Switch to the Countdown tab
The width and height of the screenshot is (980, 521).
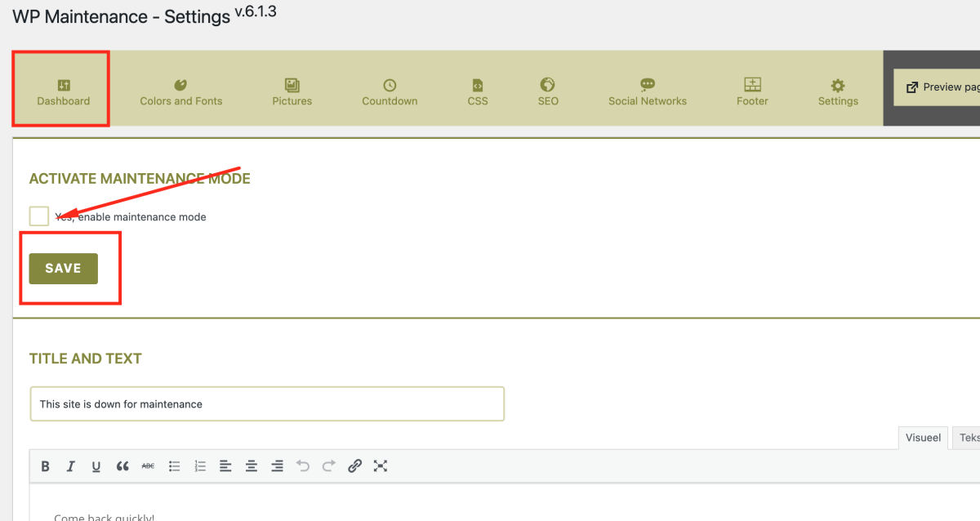(390, 92)
